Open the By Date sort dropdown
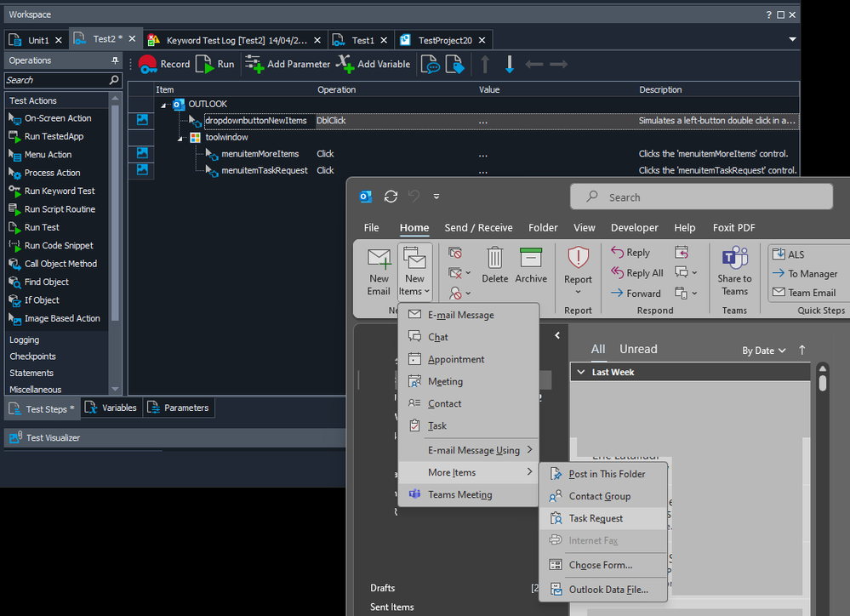This screenshot has width=850, height=616. coord(764,351)
